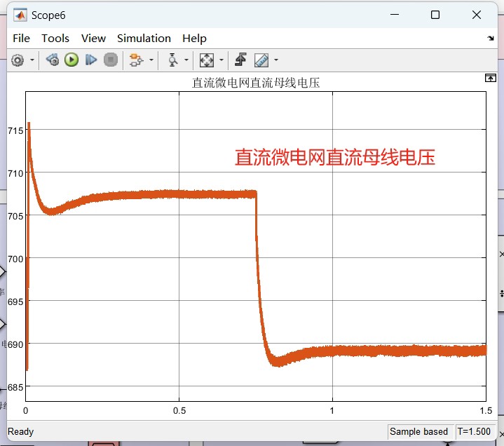Click the 685 y-axis tick label

tap(15, 387)
